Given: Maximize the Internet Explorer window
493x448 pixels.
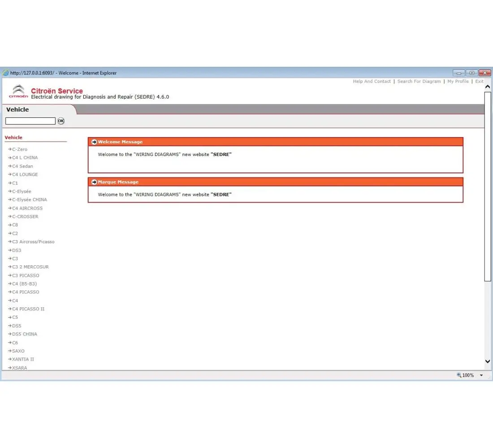Looking at the screenshot, I should tap(471, 73).
